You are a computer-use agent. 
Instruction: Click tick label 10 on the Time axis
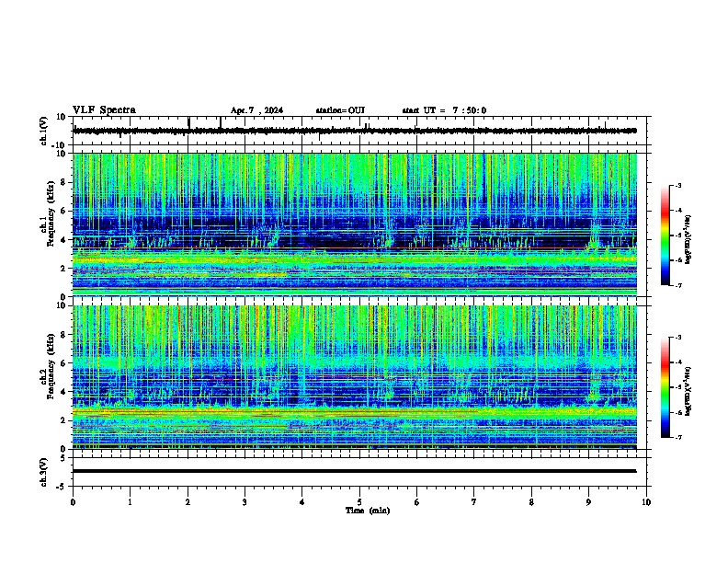(646, 502)
